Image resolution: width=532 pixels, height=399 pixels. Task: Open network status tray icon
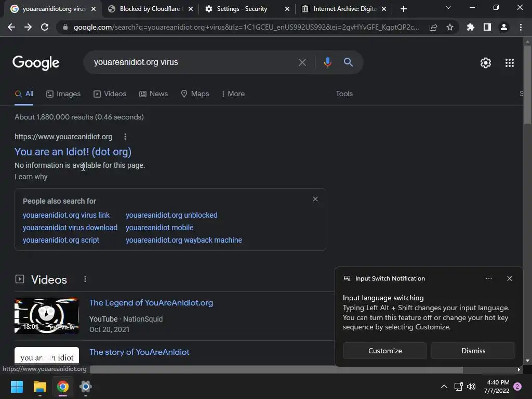(458, 387)
